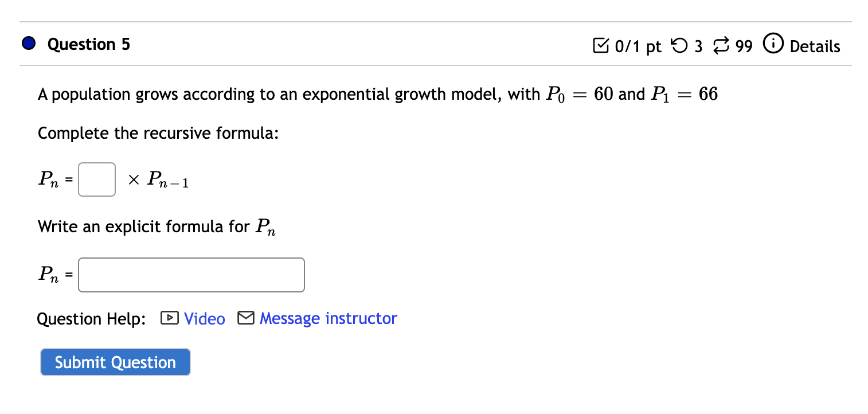Image resolution: width=868 pixels, height=414 pixels.
Task: Click the video play icon before Video link
Action: point(170,318)
